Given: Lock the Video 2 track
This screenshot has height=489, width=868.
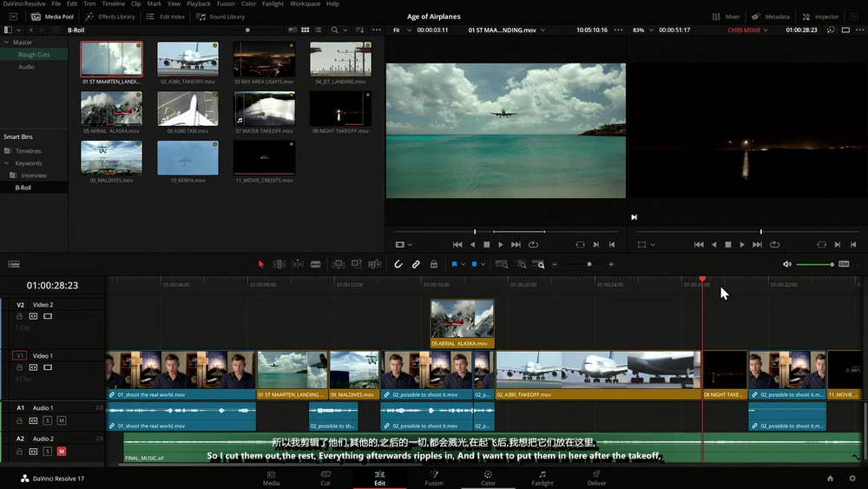Looking at the screenshot, I should [19, 316].
